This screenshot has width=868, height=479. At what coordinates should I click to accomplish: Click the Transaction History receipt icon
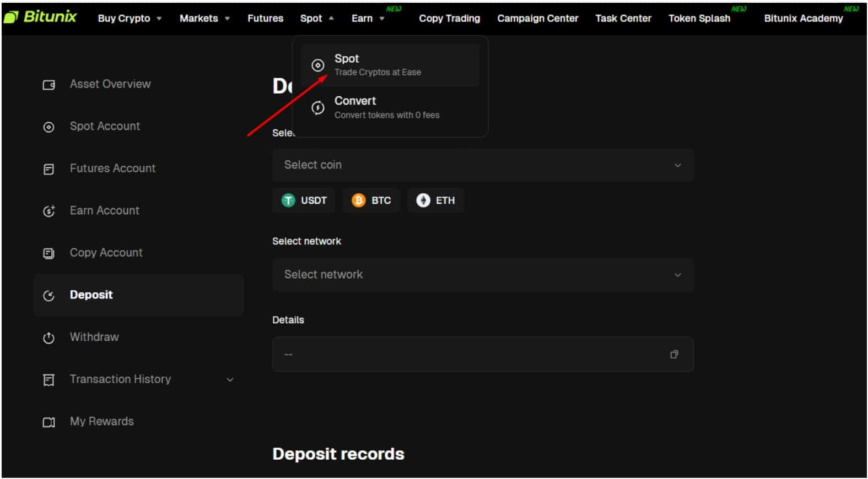(x=49, y=380)
